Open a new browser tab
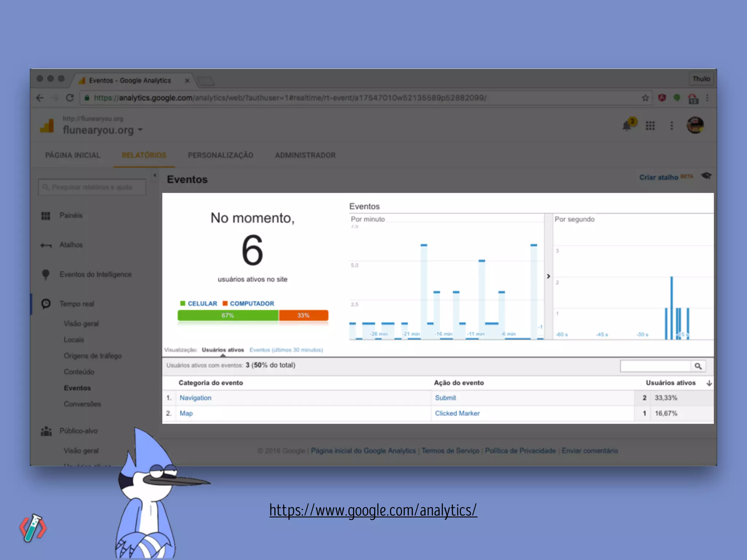The image size is (747, 560). (206, 81)
